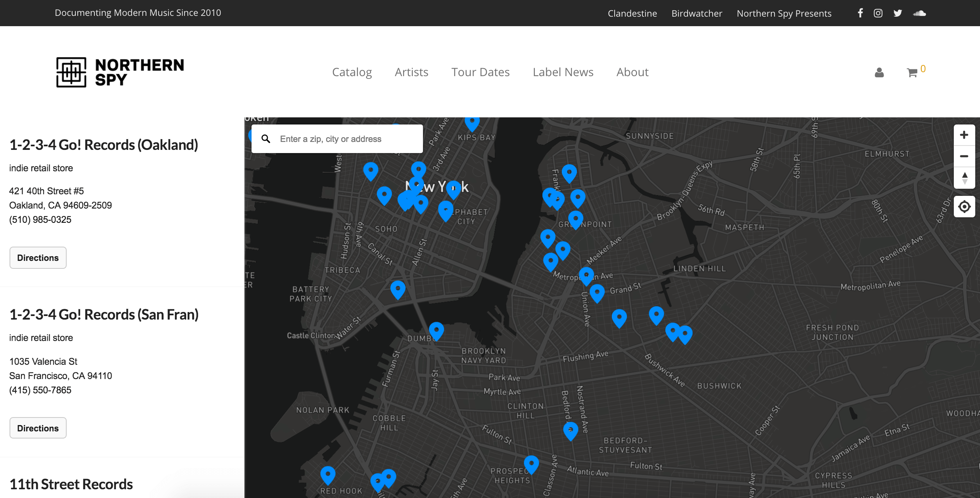Select the map pin in Battery Park City area

coord(398,290)
